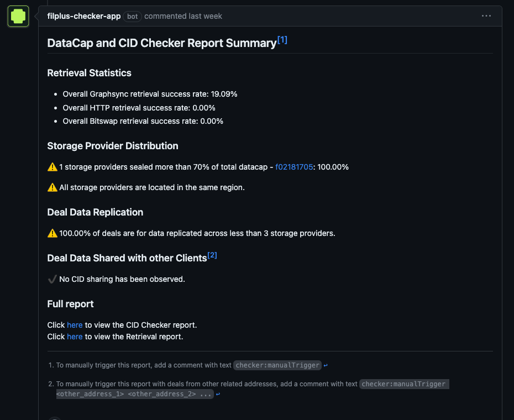Image resolution: width=514 pixels, height=420 pixels.
Task: Expand the footnote [2] reference
Action: [212, 253]
